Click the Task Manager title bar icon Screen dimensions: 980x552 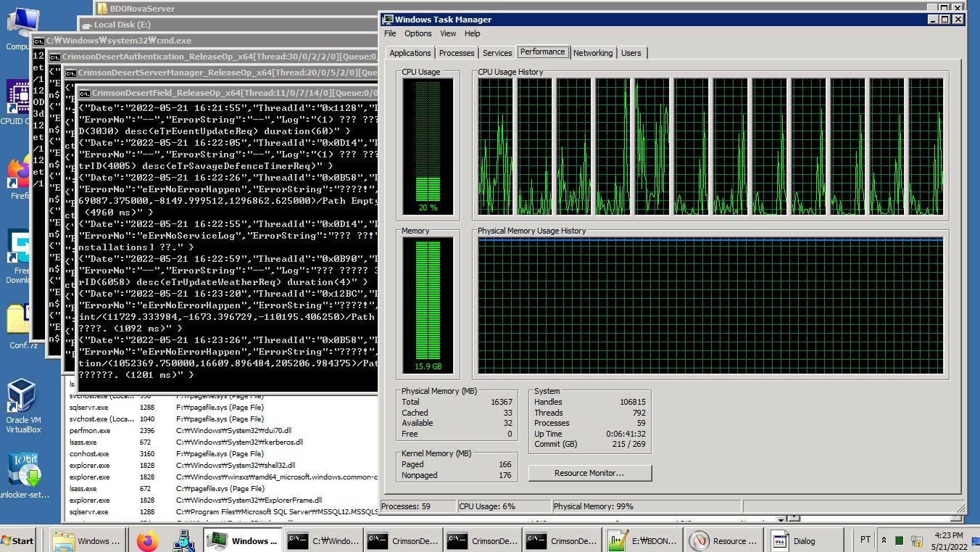[388, 20]
